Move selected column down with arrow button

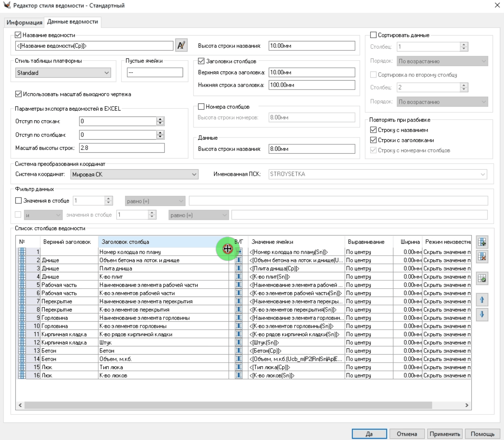482,315
